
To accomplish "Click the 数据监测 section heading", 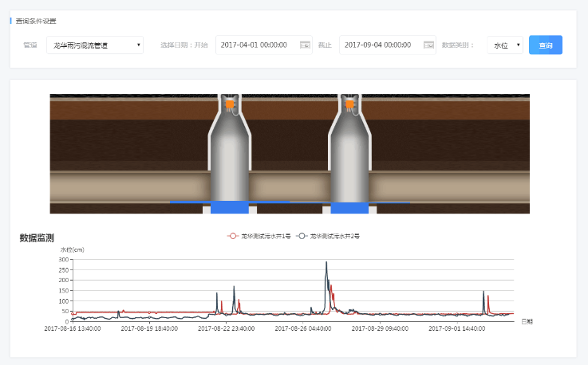I will 37,237.
